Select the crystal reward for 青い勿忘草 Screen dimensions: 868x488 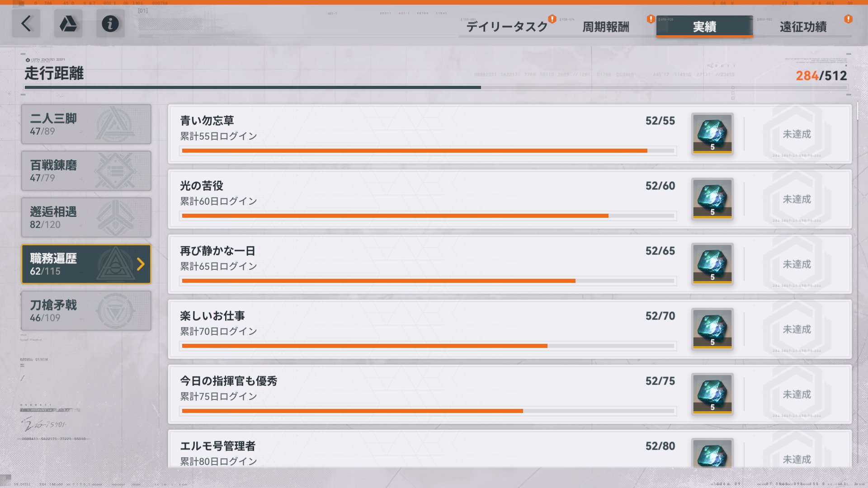[x=712, y=134]
